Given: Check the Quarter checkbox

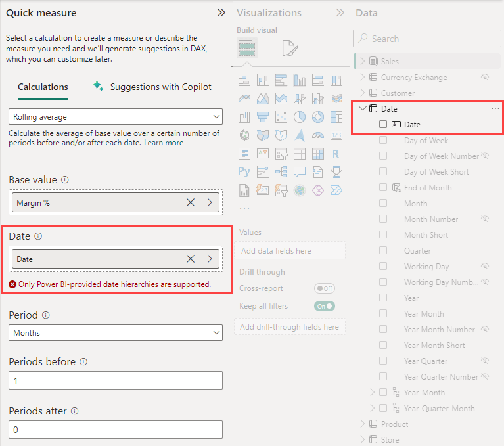Looking at the screenshot, I should (383, 250).
